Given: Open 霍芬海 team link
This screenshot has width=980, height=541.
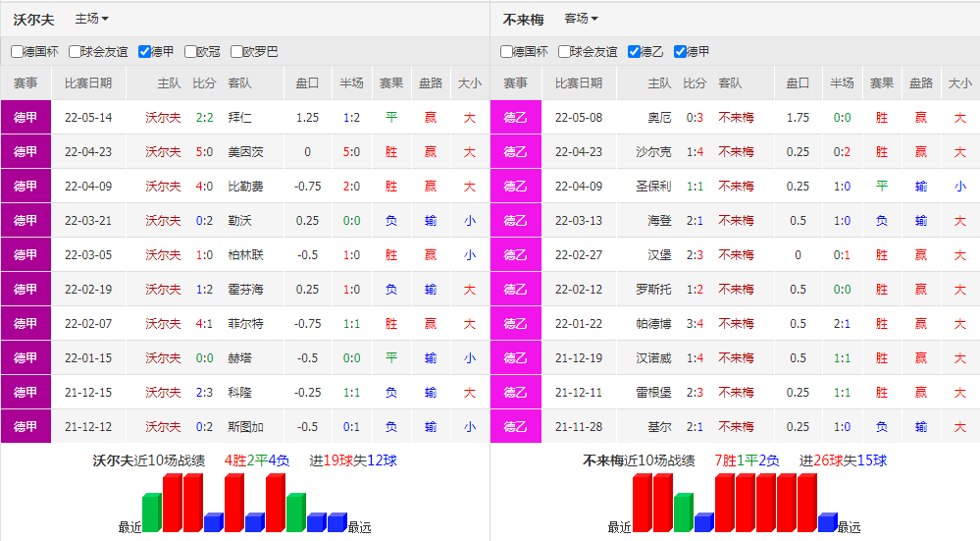Looking at the screenshot, I should pyautogui.click(x=245, y=290).
